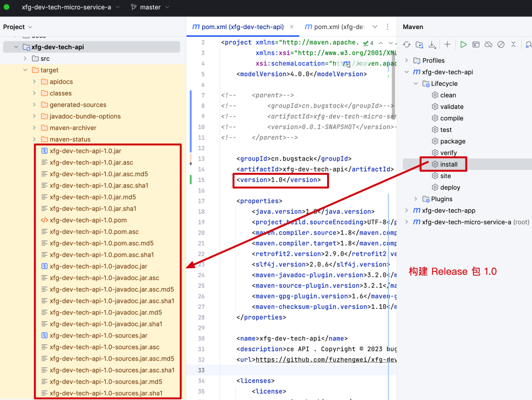The height and width of the screenshot is (400, 532).
Task: Open the inspection widget showing 4 typos
Action: [368, 43]
